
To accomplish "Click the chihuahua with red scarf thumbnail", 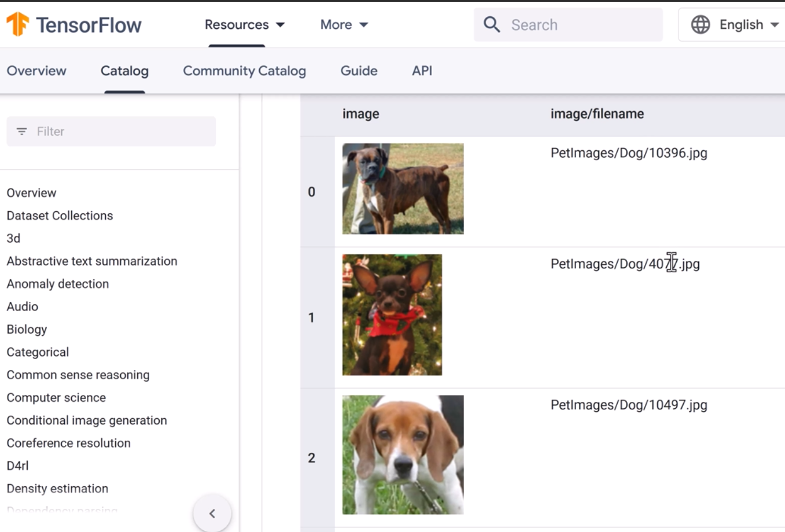I will pyautogui.click(x=392, y=315).
